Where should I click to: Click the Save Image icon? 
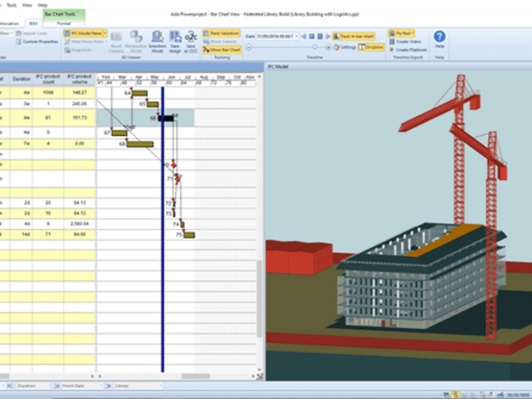175,40
